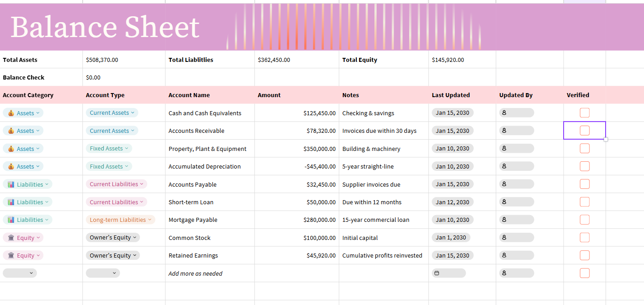This screenshot has width=644, height=305.
Task: Click the bar chart icon on the Mortgage Payable Liabilities chip
Action: 10,220
